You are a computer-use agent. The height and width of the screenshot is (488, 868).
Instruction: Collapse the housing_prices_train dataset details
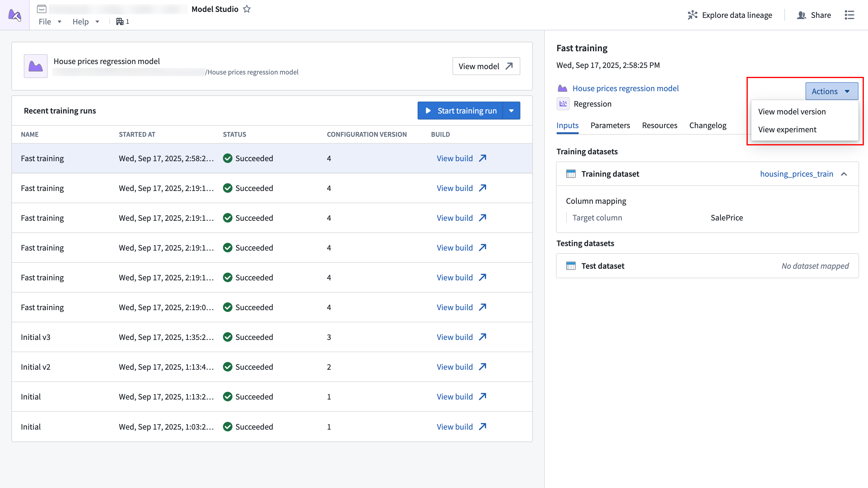[x=845, y=174]
